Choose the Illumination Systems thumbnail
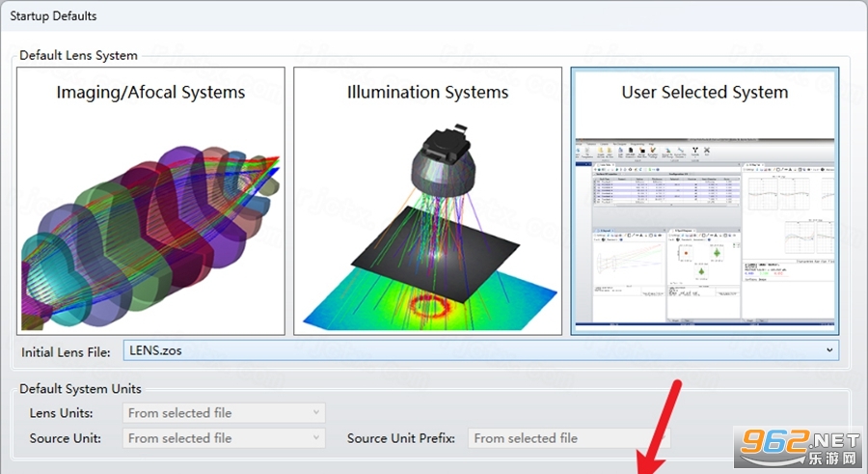868x474 pixels. click(x=427, y=201)
